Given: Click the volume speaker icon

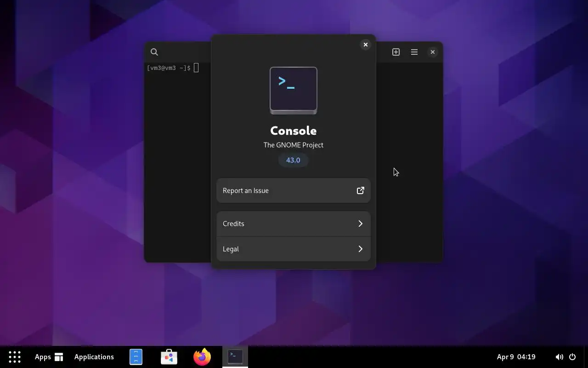Looking at the screenshot, I should [559, 357].
